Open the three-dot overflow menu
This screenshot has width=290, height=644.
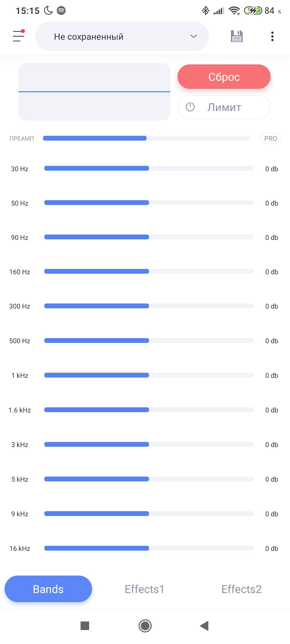point(272,36)
